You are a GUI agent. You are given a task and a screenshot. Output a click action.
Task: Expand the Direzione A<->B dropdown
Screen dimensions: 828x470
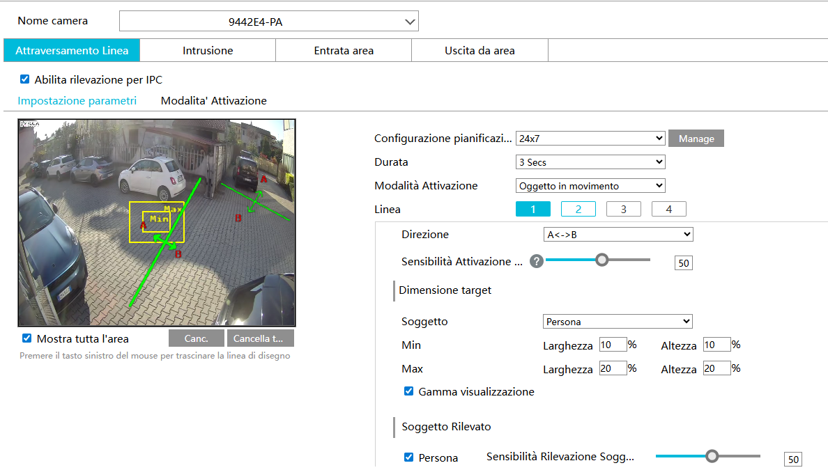[617, 235]
